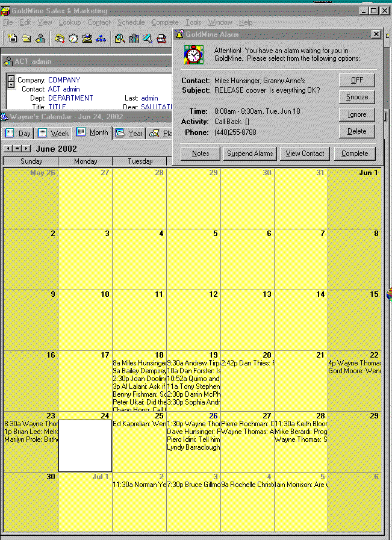The image size is (392, 540).
Task: Open the File menu
Action: (x=8, y=22)
